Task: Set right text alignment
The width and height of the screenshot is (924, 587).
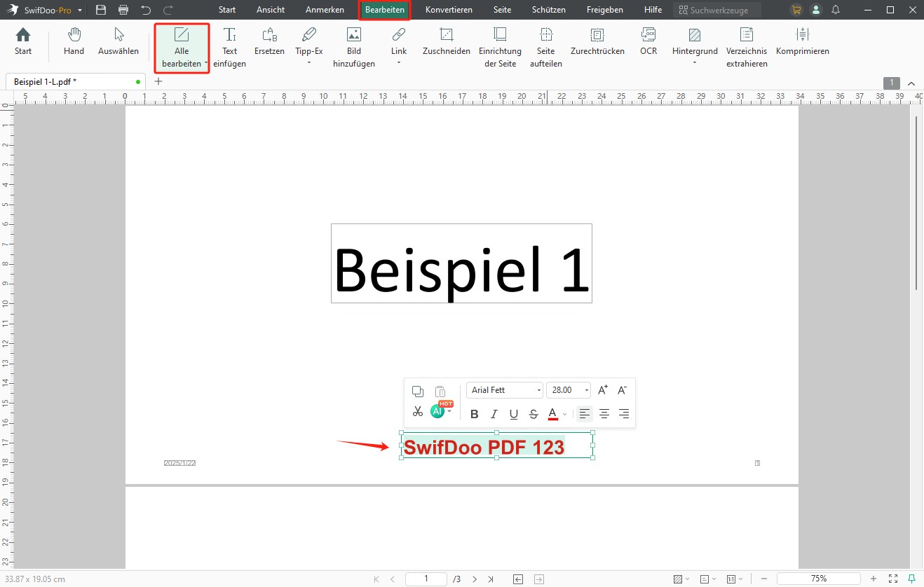Action: 624,414
